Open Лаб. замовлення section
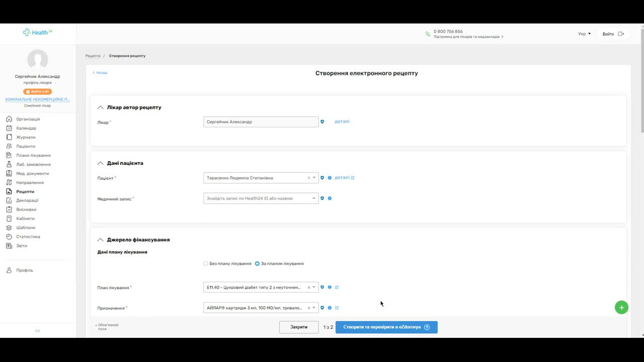 pos(33,164)
